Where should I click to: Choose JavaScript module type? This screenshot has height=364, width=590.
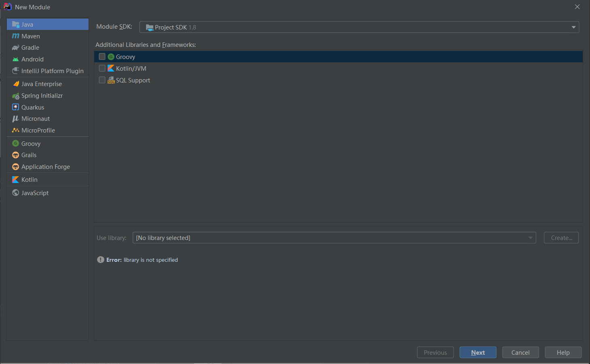coord(48,193)
